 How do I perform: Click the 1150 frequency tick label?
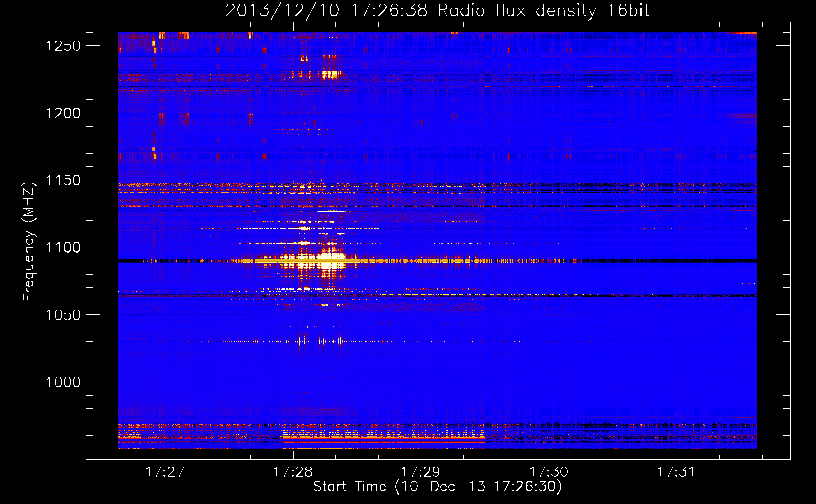pos(63,180)
